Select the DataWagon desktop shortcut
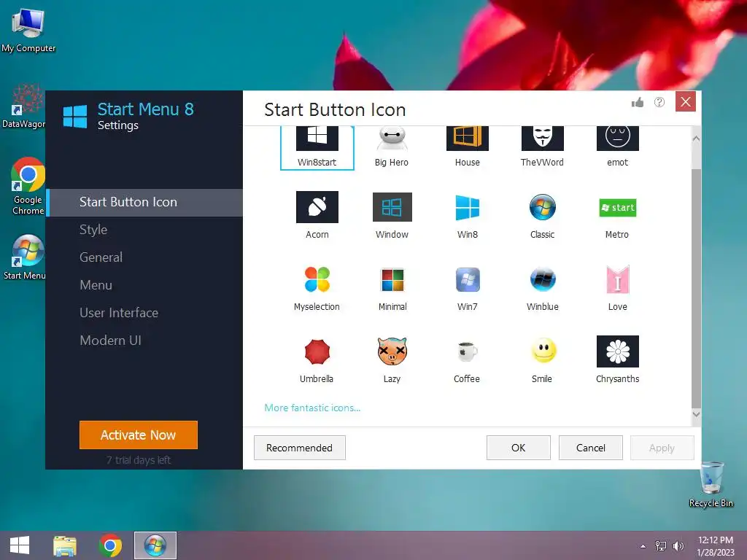The width and height of the screenshot is (747, 560). click(25, 106)
